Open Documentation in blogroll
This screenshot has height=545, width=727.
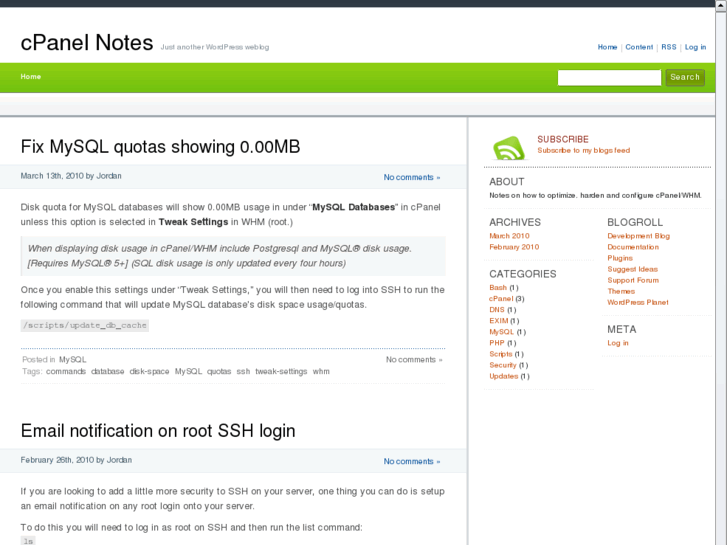[x=633, y=247]
